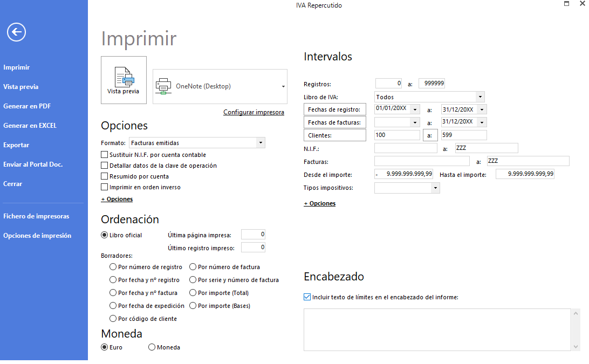
Task: Open Generar en EXCEL from sidebar
Action: pyautogui.click(x=30, y=126)
